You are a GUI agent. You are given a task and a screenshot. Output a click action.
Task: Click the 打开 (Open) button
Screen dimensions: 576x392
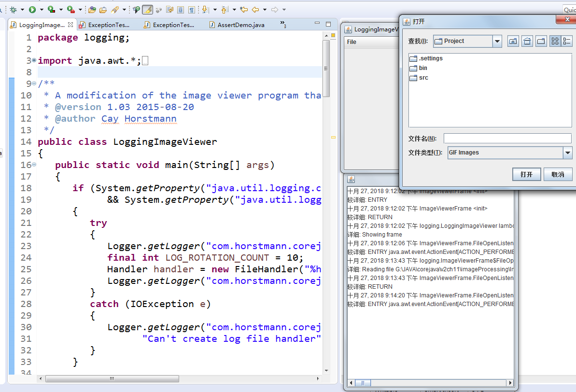526,174
